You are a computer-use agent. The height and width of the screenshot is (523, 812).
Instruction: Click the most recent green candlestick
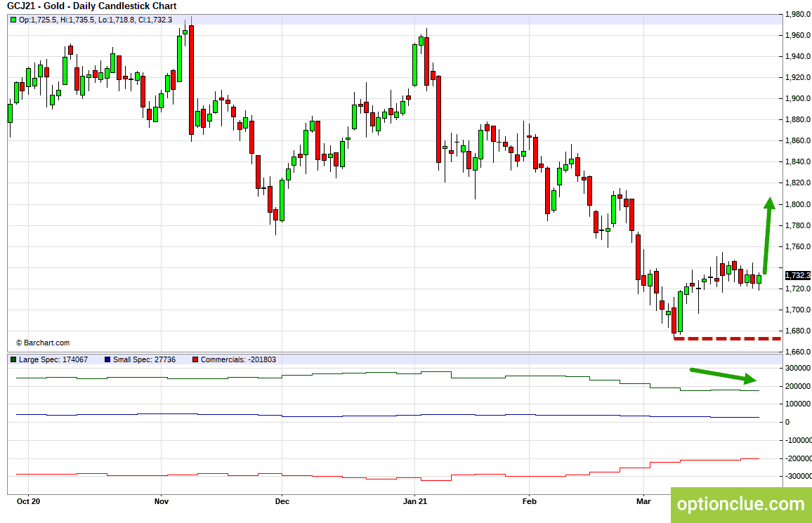click(759, 279)
